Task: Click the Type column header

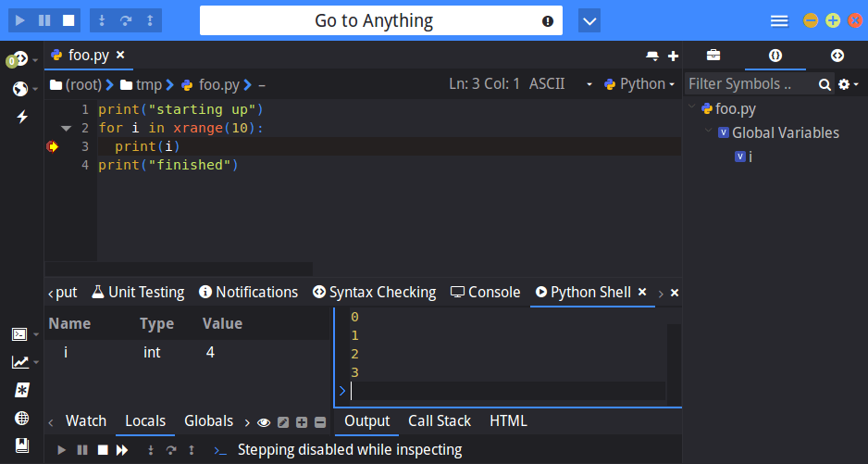Action: click(156, 324)
